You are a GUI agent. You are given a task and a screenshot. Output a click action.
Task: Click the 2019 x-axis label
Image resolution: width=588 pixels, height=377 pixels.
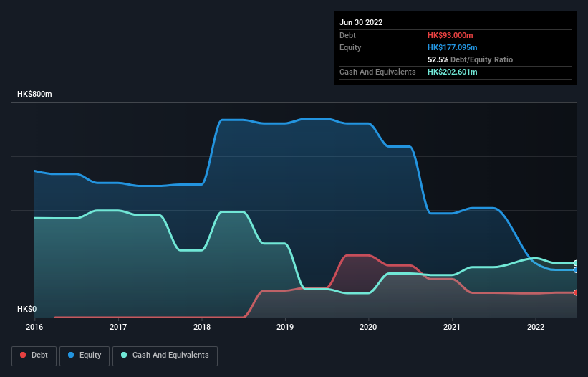click(x=285, y=327)
